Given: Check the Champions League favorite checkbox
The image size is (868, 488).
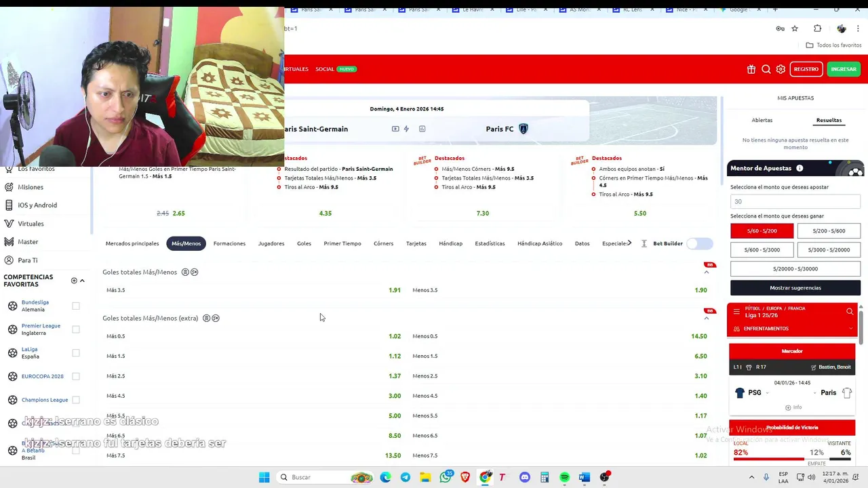Looking at the screenshot, I should (76, 400).
